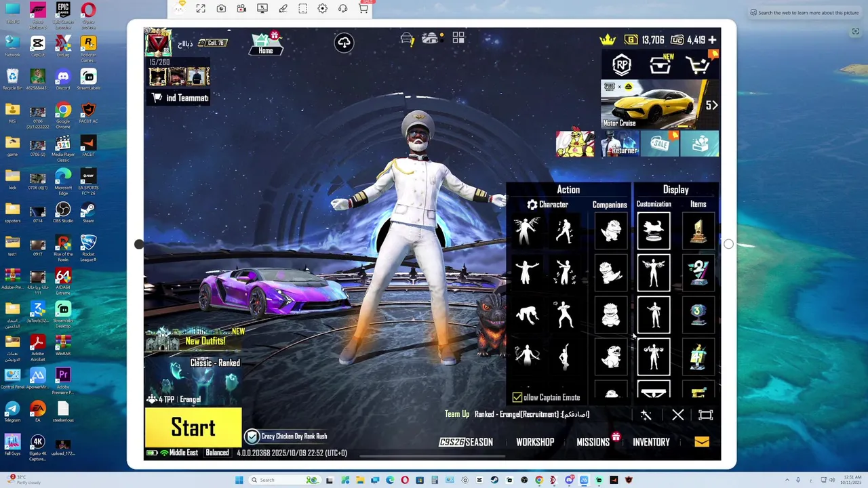Image resolution: width=868 pixels, height=488 pixels.
Task: Open the New Outfits promo banner
Action: (195, 340)
